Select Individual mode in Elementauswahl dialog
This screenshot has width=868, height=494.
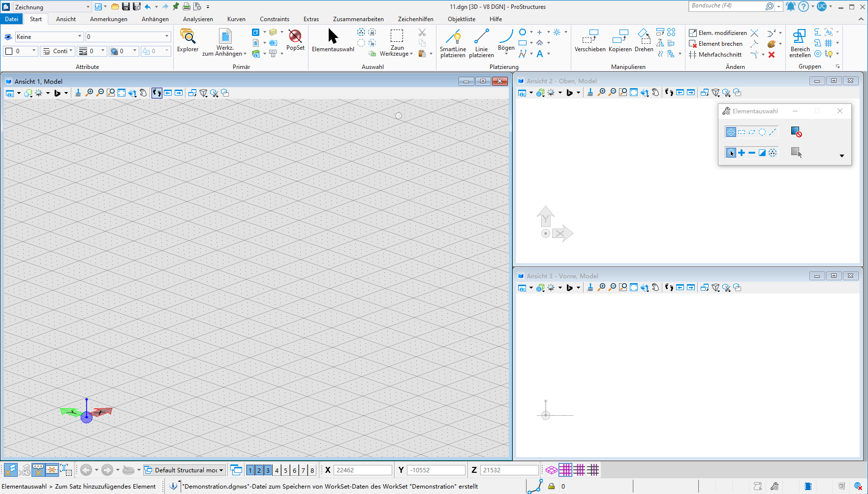(731, 132)
